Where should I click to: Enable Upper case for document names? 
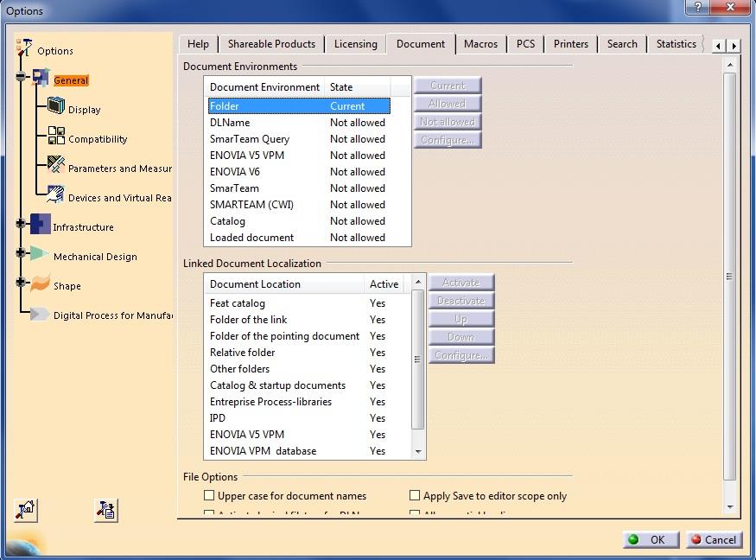point(209,495)
